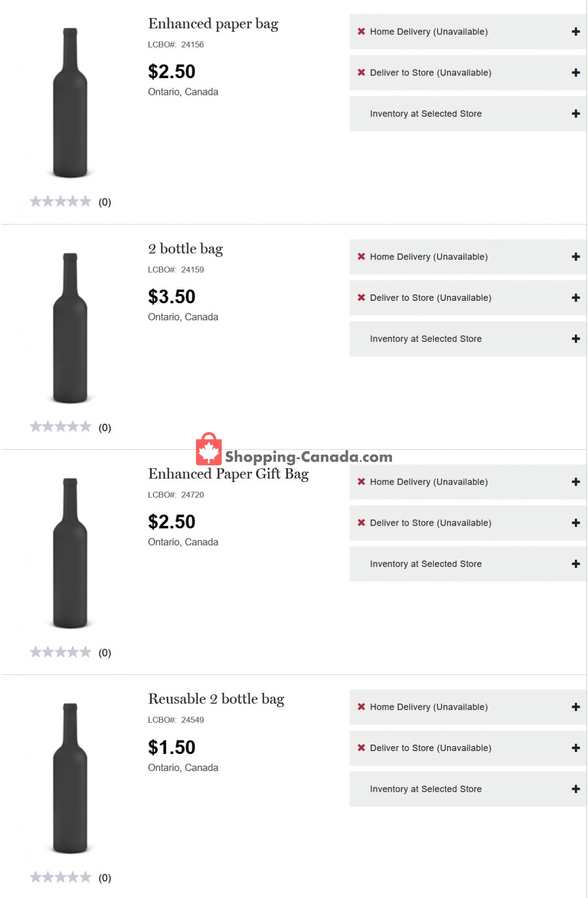Click the red X on Home Delivery for Enhanced Paper Gift Bag
This screenshot has height=898, width=588.
click(x=361, y=482)
